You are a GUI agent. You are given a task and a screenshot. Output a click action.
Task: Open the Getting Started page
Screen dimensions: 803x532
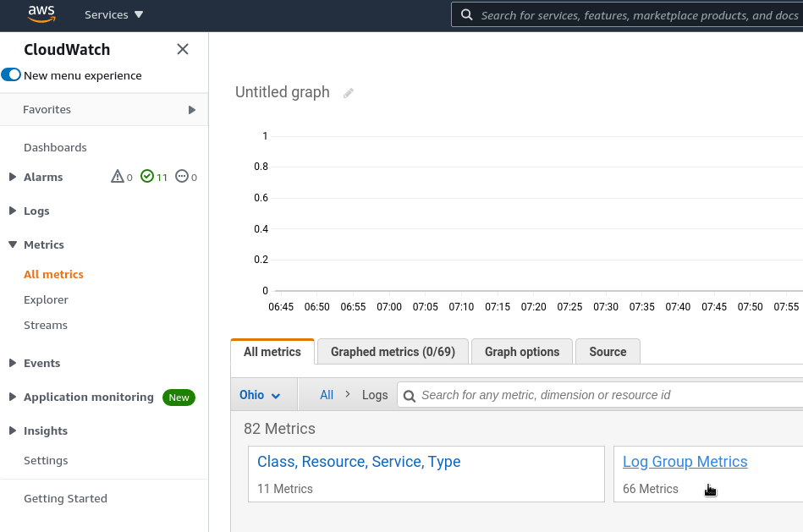65,499
